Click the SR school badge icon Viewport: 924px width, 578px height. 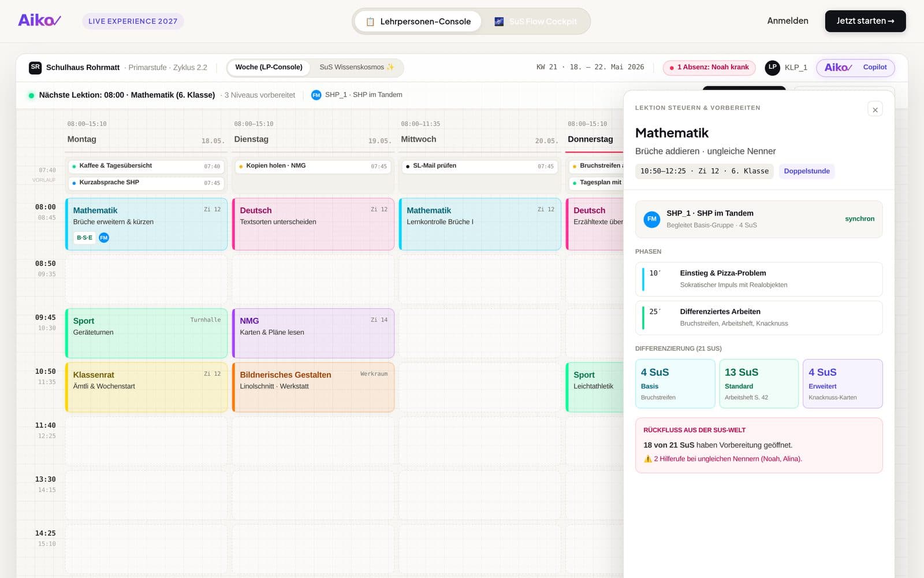[35, 68]
